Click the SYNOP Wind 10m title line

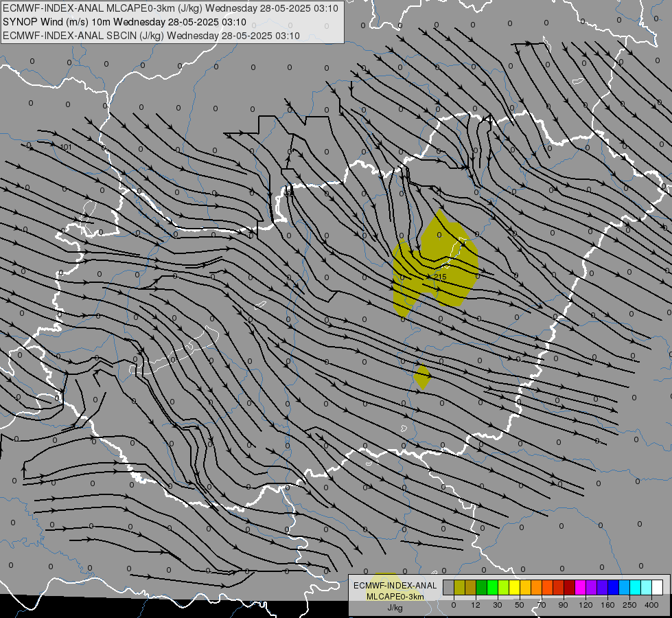pos(124,22)
